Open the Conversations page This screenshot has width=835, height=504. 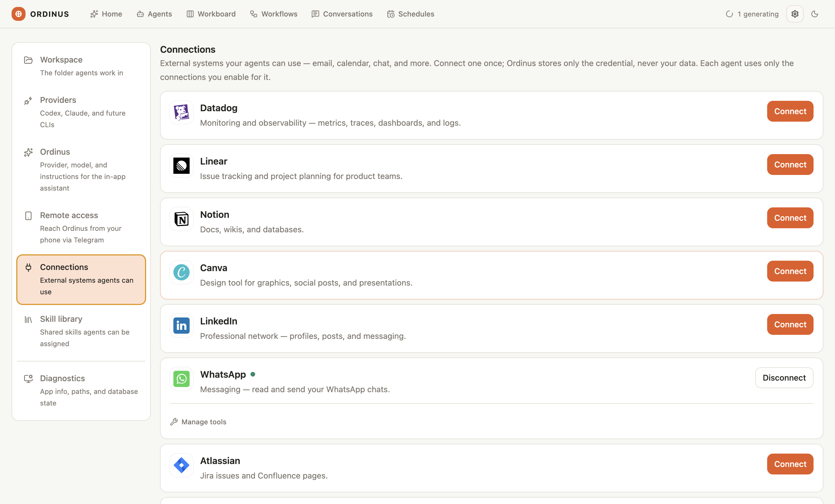click(x=342, y=14)
